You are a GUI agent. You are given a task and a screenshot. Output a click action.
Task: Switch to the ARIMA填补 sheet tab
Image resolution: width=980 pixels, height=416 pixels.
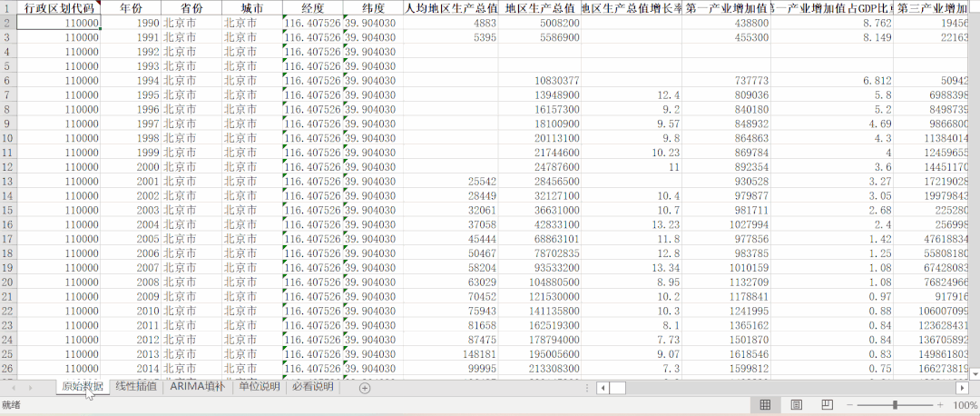pos(197,387)
